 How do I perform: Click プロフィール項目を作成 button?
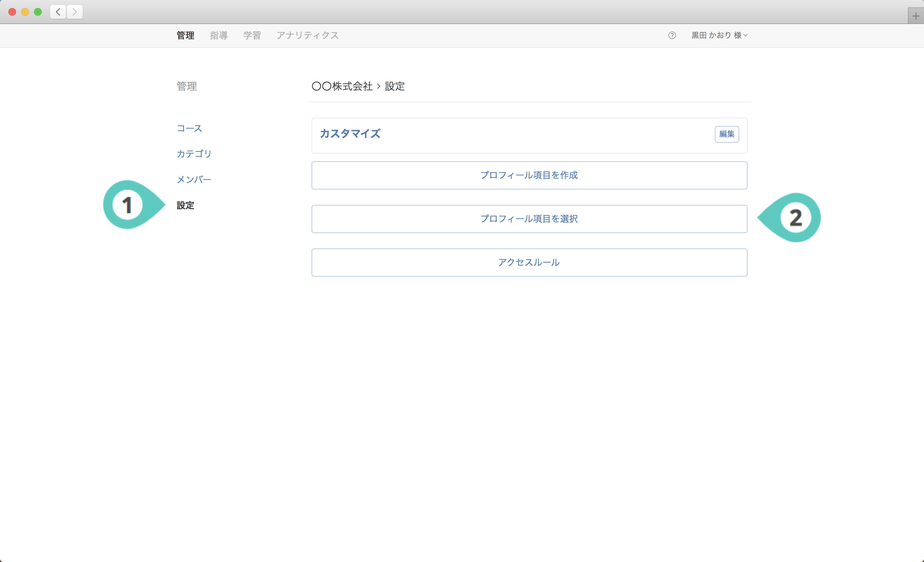click(529, 175)
